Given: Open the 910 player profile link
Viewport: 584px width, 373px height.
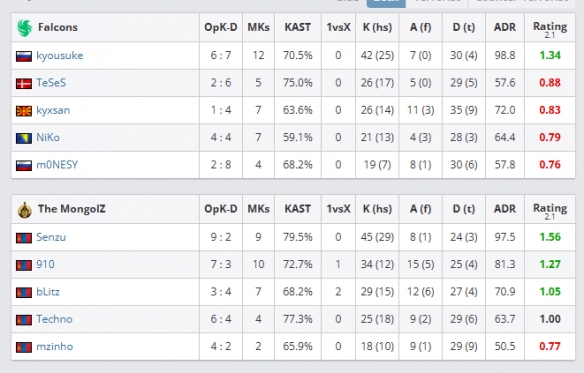Looking at the screenshot, I should pos(45,264).
